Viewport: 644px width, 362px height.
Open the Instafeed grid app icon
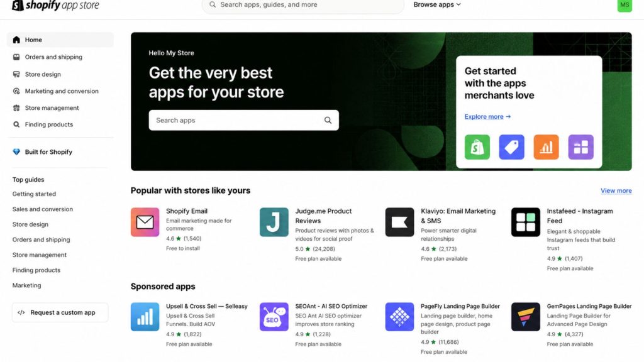pyautogui.click(x=526, y=222)
